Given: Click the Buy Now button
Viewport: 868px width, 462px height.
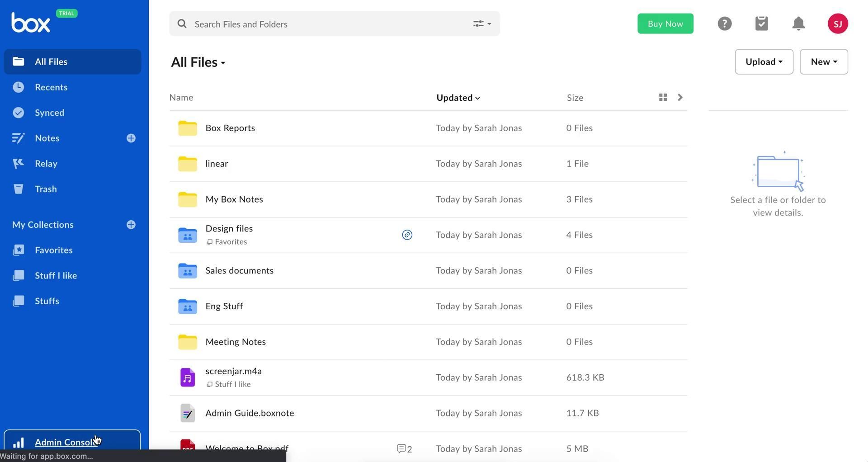Looking at the screenshot, I should (x=665, y=24).
